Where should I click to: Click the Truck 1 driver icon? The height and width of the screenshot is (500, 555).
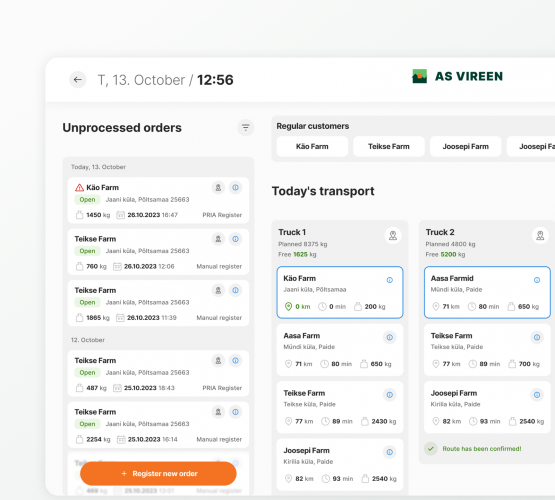(393, 235)
